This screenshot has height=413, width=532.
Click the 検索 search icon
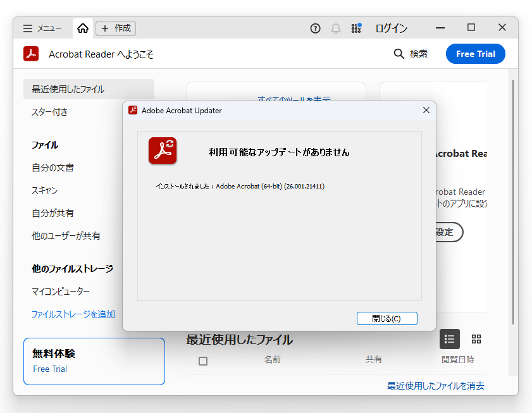397,54
